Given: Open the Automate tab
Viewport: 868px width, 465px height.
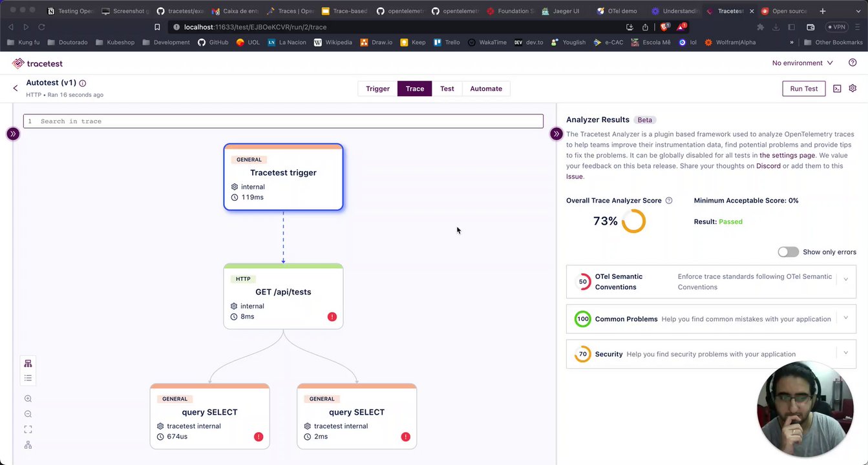Looking at the screenshot, I should (486, 88).
